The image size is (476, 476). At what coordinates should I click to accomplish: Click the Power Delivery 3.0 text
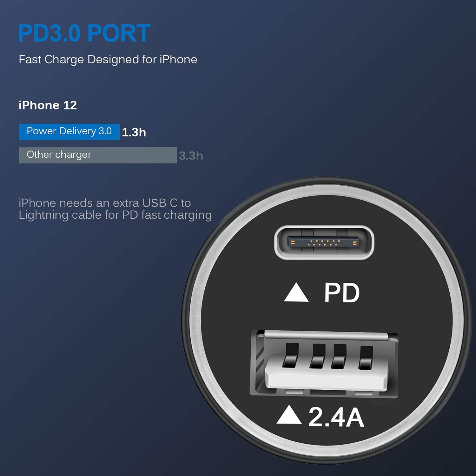[69, 131]
